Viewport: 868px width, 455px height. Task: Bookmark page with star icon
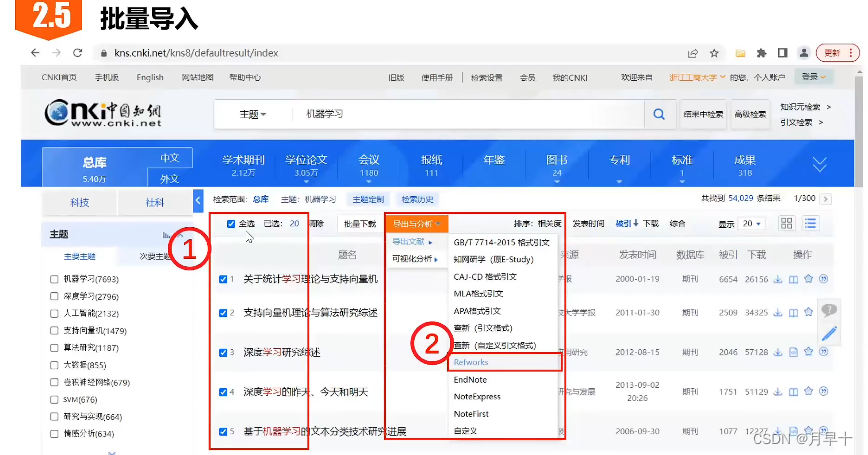(x=714, y=53)
